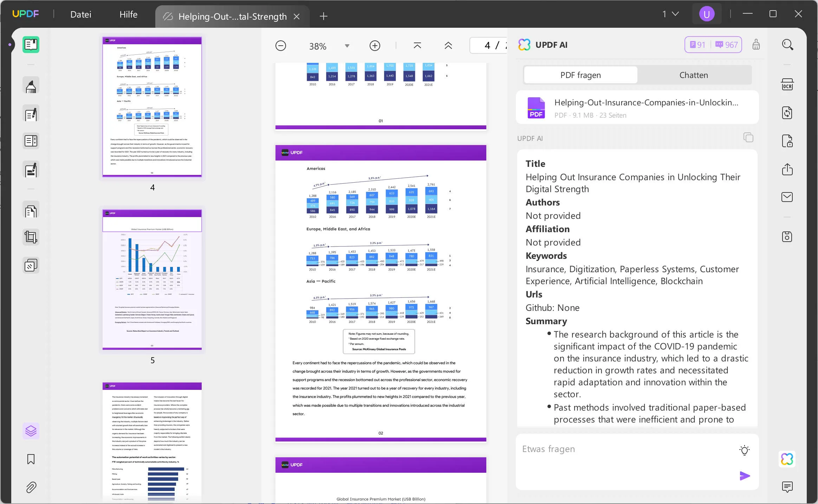Viewport: 818px width, 504px height.
Task: Open the Hilfe menu
Action: 128,14
